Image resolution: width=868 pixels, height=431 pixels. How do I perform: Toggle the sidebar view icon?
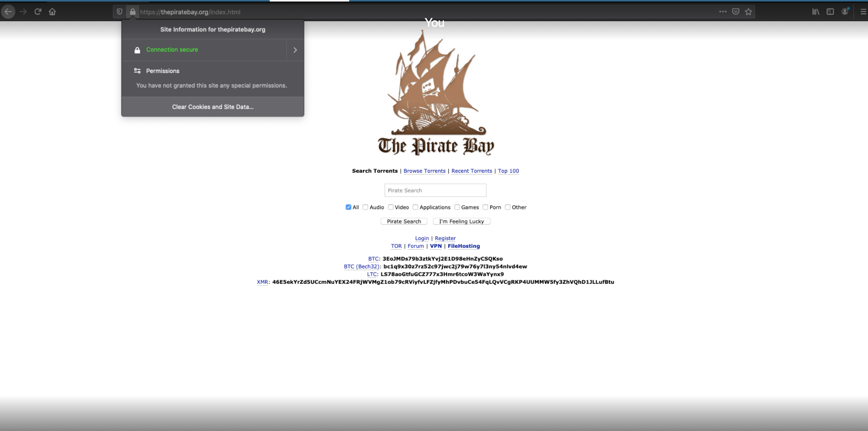tap(829, 11)
